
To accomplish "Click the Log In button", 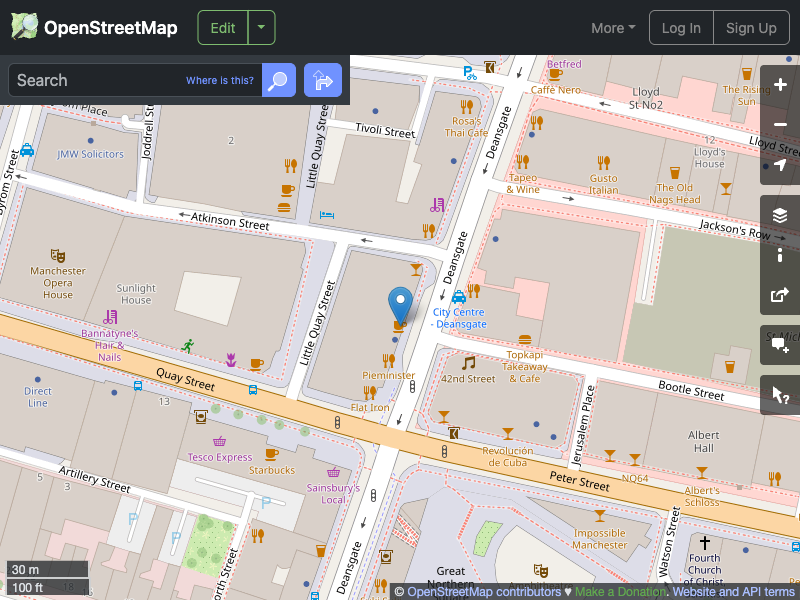I will point(681,28).
